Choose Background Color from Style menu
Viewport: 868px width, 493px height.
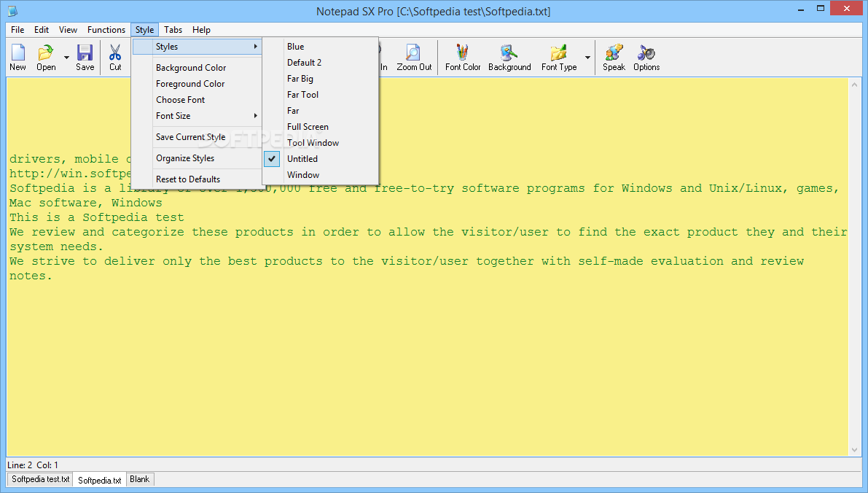[x=198, y=68]
